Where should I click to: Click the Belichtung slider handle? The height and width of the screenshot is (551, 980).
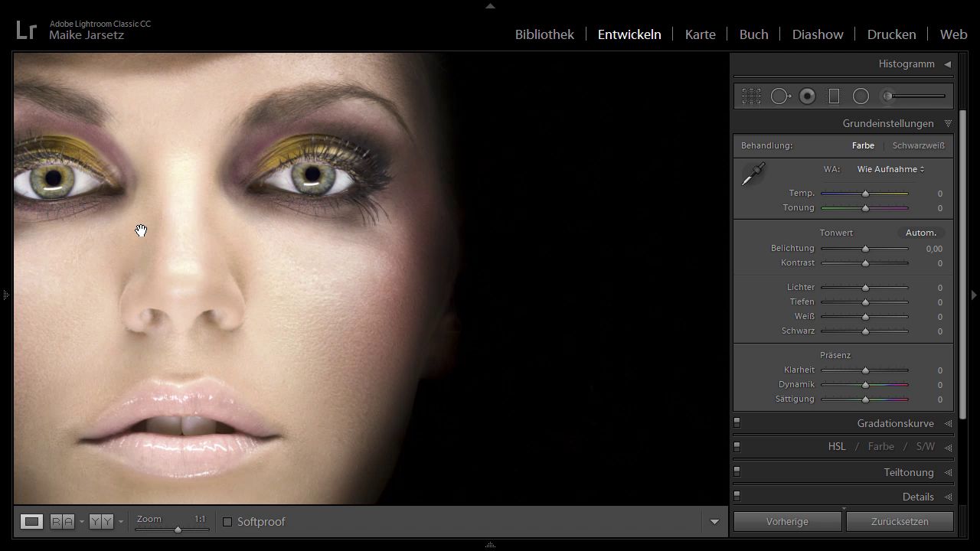pyautogui.click(x=865, y=249)
